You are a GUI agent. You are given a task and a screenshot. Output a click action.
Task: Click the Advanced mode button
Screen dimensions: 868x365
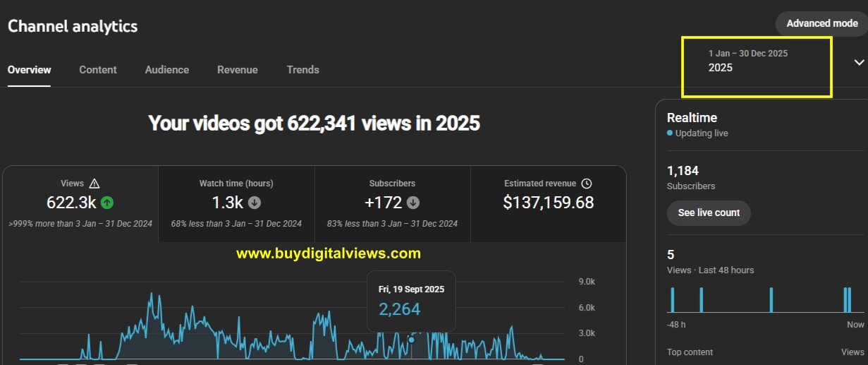[821, 23]
